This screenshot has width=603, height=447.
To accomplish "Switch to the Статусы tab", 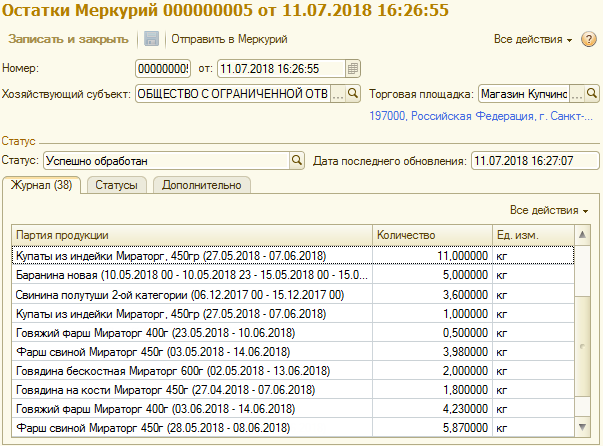I will 117,185.
